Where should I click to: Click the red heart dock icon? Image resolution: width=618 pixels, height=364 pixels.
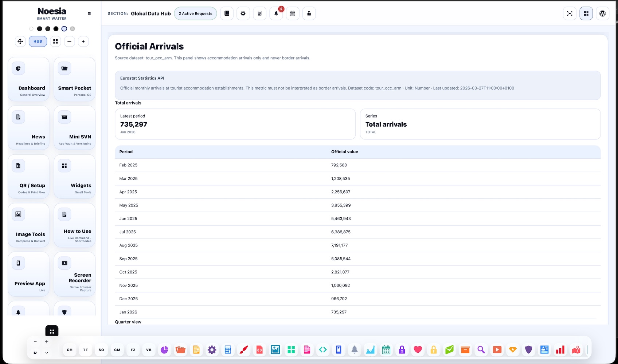pos(418,350)
